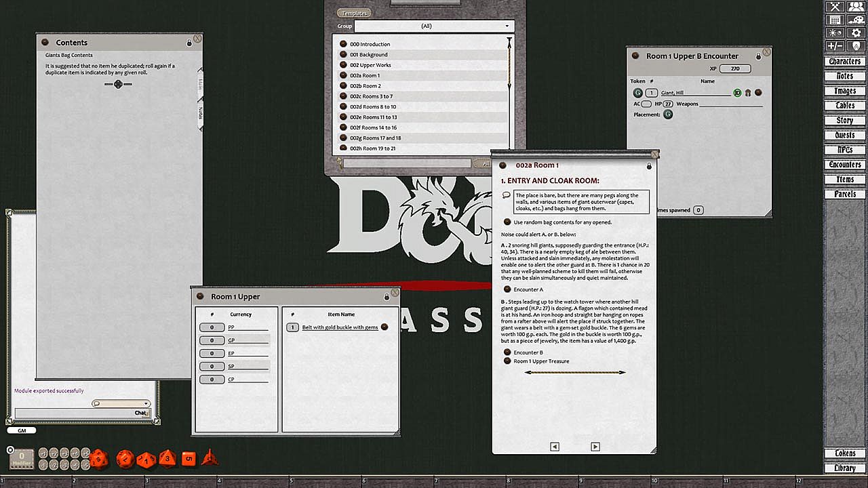868x488 pixels.
Task: Toggle lock on Room 1 Upper parcel
Action: (387, 297)
